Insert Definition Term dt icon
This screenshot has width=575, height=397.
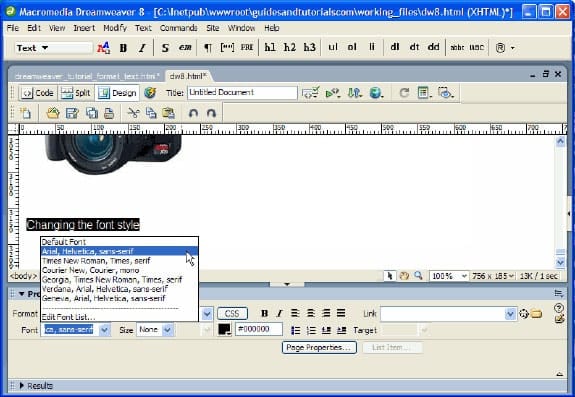pyautogui.click(x=414, y=47)
